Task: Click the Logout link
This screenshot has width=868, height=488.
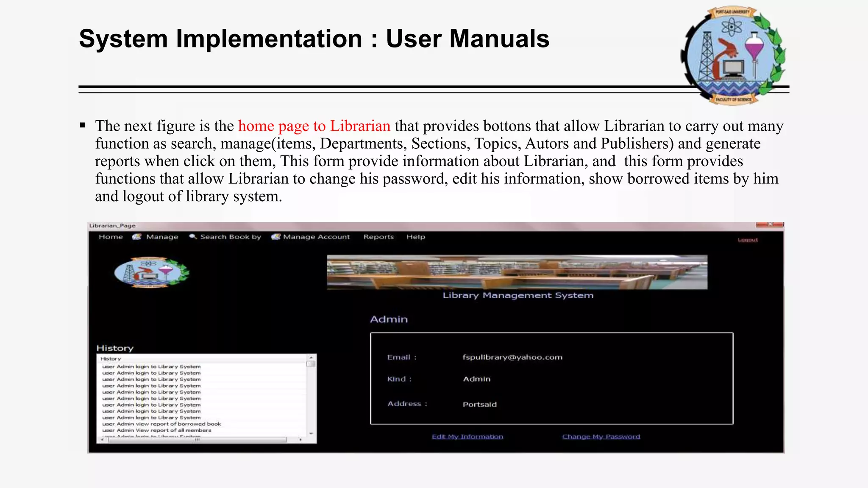Action: coord(748,240)
